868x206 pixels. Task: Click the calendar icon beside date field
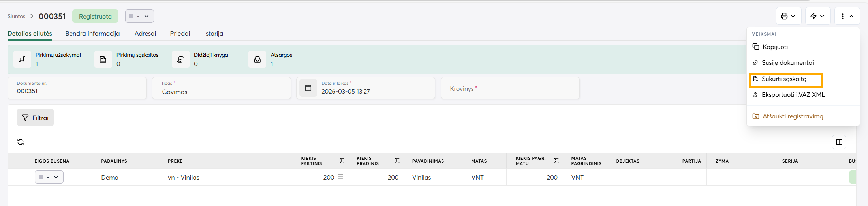point(308,88)
